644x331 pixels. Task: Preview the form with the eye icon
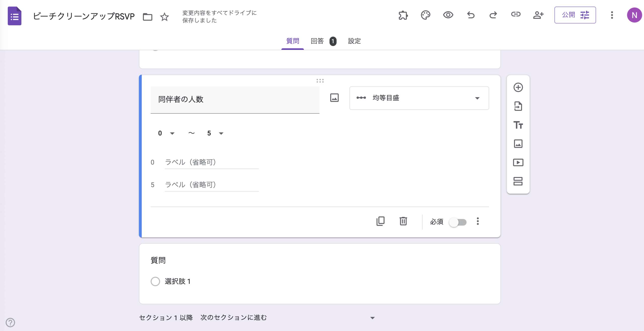pyautogui.click(x=448, y=15)
